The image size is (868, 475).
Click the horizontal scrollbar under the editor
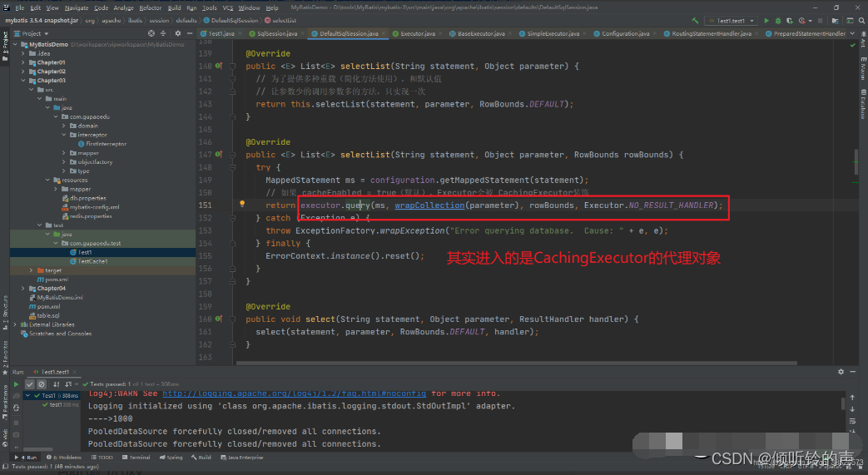(517, 364)
